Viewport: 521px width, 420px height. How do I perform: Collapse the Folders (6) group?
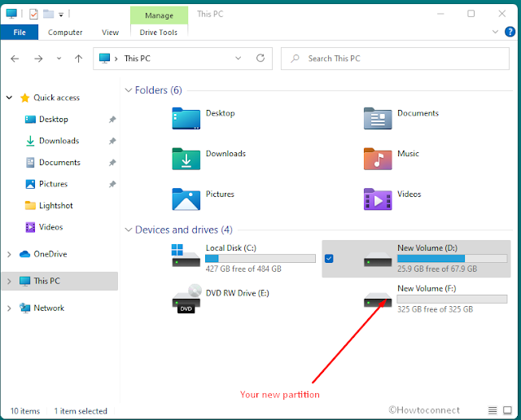[129, 90]
